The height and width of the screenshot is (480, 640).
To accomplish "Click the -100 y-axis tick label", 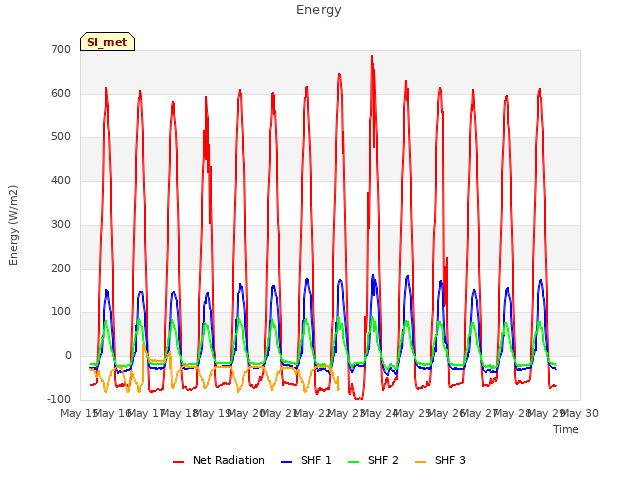I will (59, 399).
